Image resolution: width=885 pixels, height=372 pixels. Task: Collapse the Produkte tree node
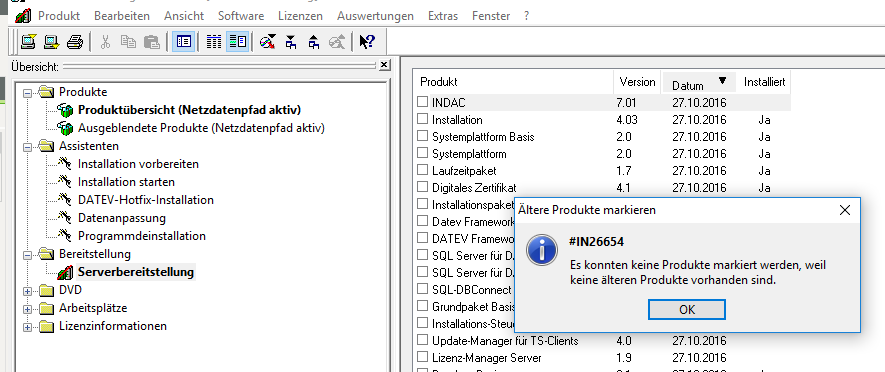pos(28,93)
